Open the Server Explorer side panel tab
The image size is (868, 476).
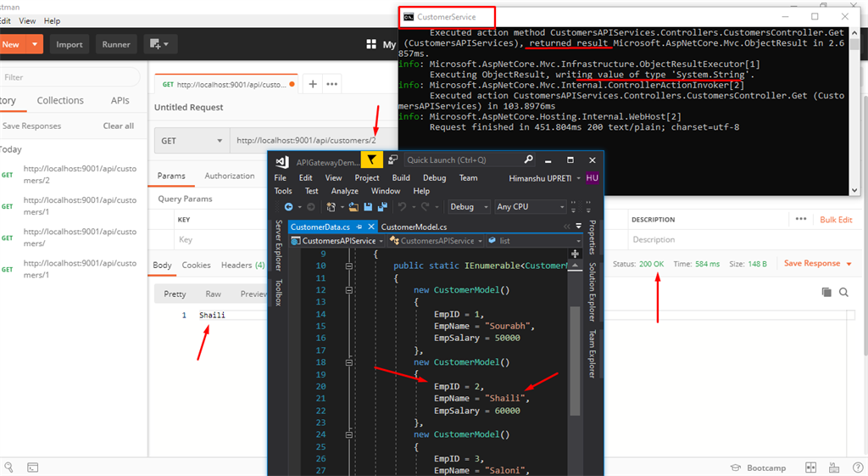pyautogui.click(x=278, y=244)
